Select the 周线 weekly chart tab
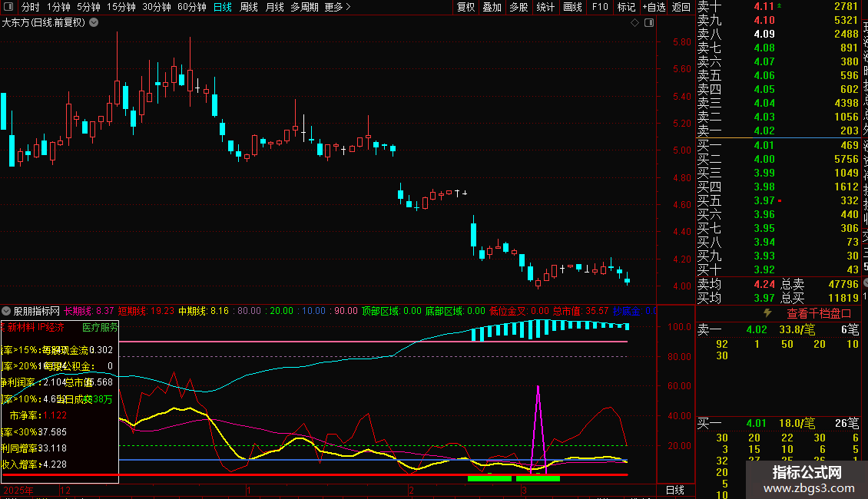 (249, 7)
